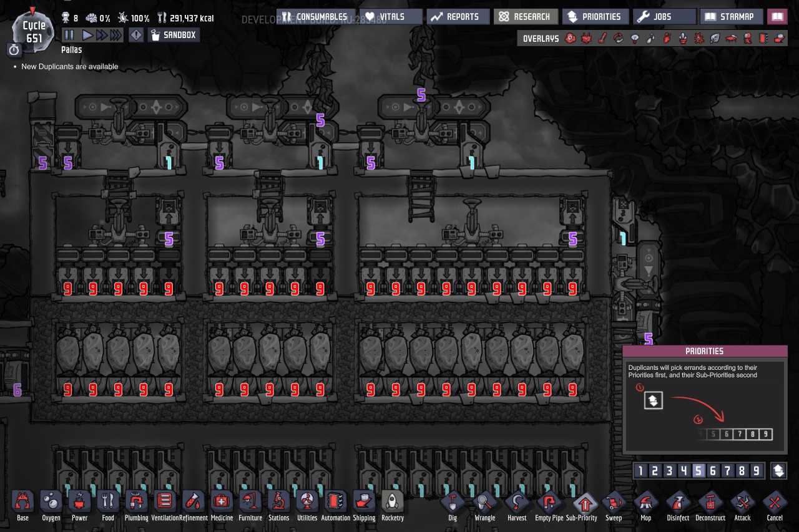Pause the game simulation
The image size is (799, 532).
[x=69, y=36]
